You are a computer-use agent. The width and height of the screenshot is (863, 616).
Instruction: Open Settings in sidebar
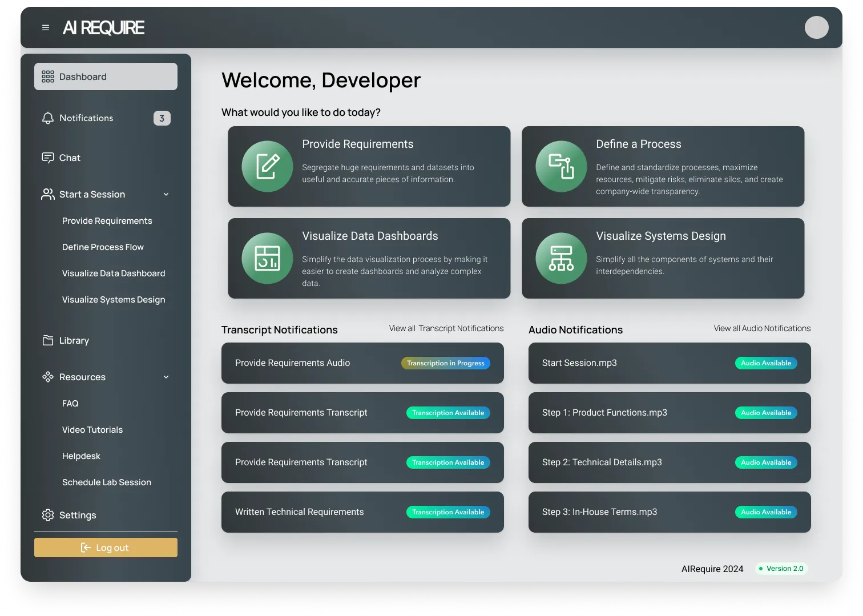click(x=106, y=515)
